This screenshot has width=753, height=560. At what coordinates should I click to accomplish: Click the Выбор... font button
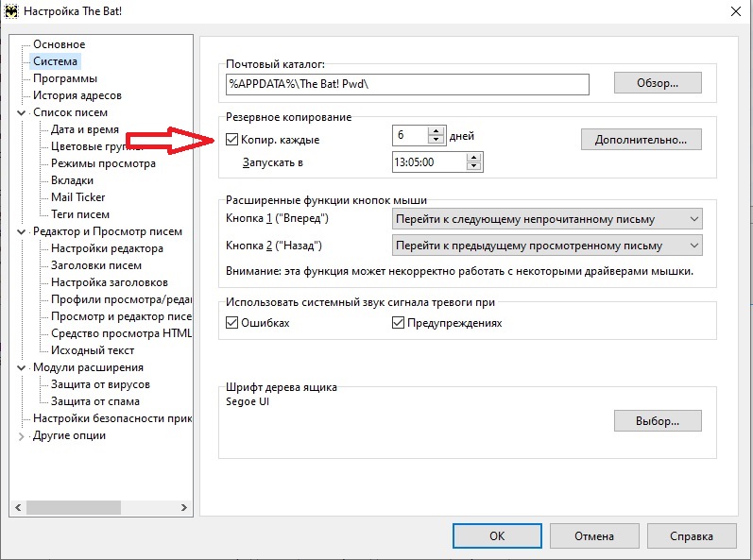658,421
